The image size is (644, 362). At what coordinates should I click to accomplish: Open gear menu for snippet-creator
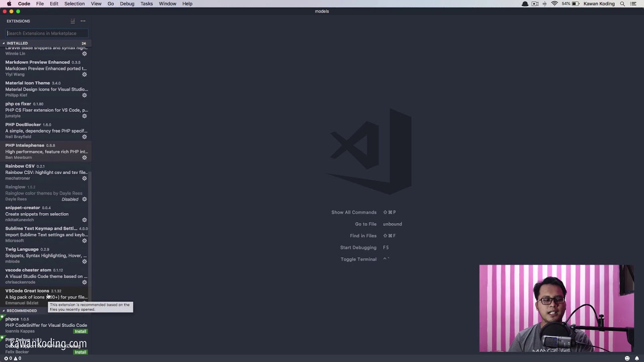click(x=85, y=220)
